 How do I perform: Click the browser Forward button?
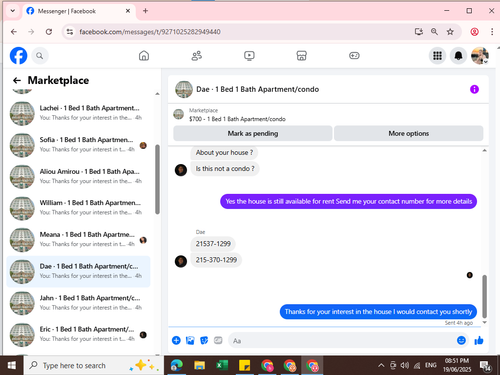coord(31,32)
